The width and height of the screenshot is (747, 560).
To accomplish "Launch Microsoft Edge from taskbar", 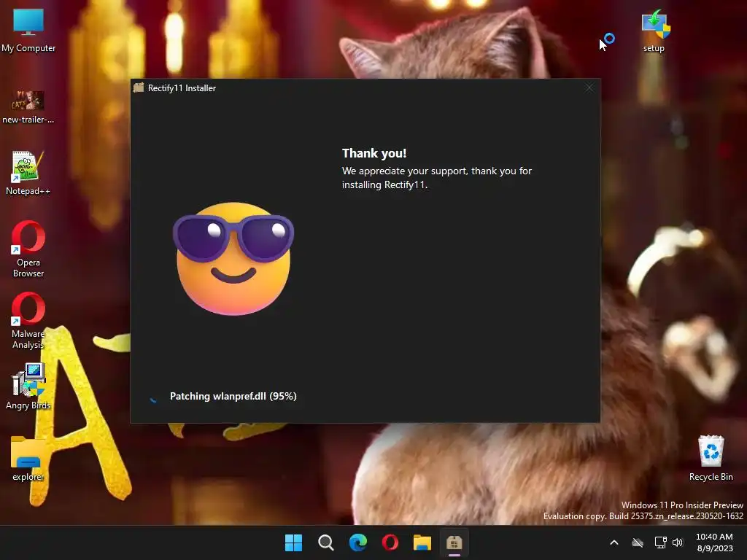I will [357, 542].
